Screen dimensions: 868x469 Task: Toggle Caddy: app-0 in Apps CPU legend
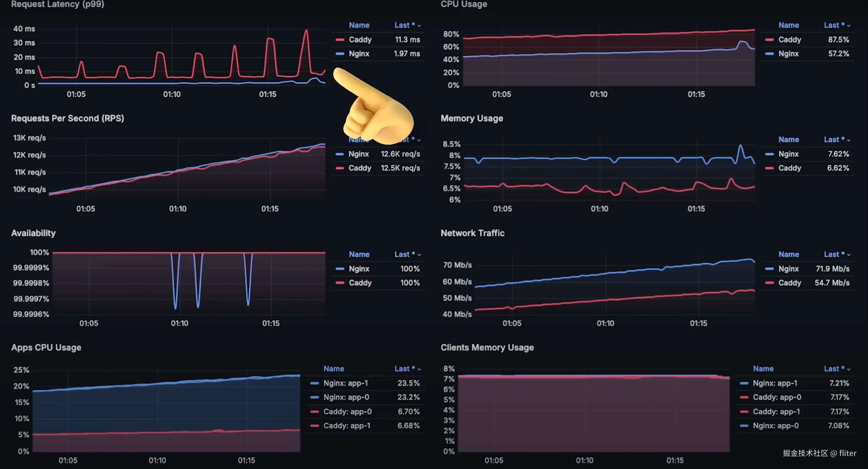click(x=347, y=412)
